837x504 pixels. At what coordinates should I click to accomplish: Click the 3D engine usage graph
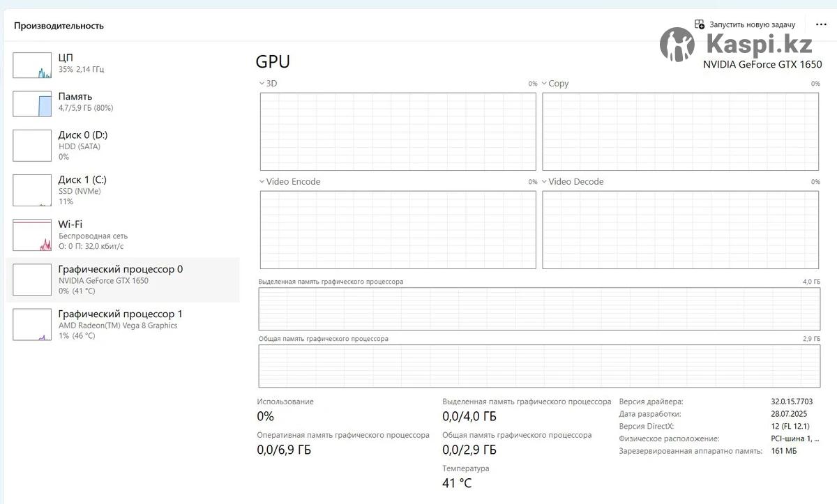[x=398, y=131]
